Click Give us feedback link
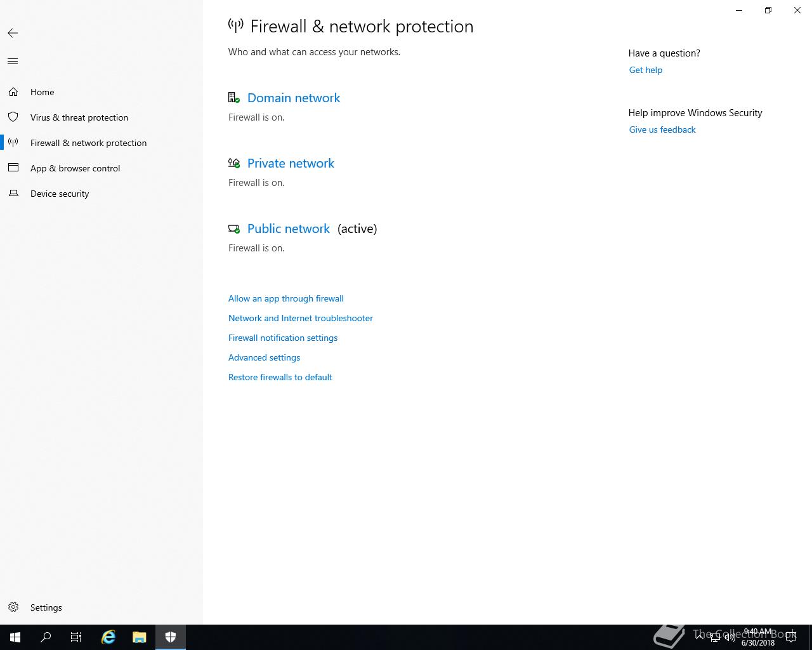 [x=662, y=129]
